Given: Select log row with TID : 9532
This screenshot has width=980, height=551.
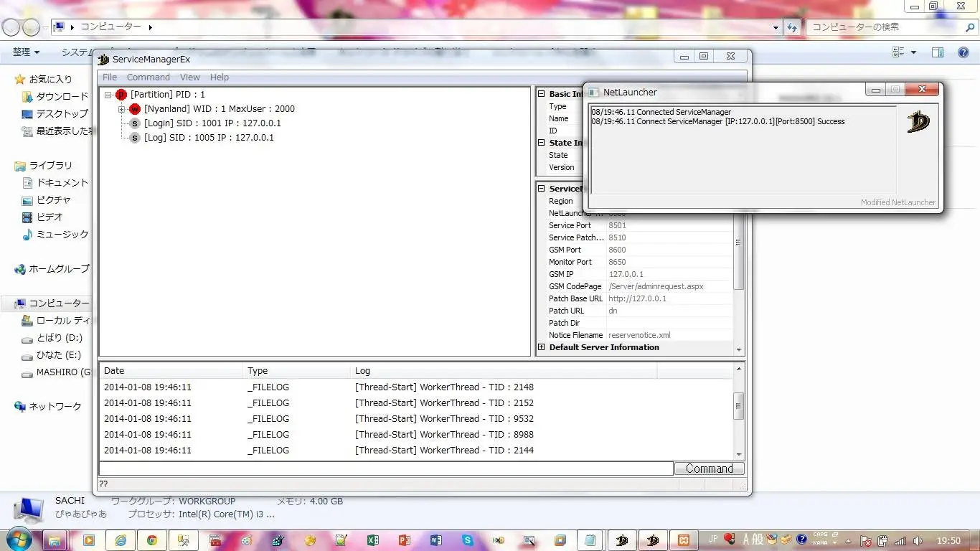Looking at the screenshot, I should [416, 419].
